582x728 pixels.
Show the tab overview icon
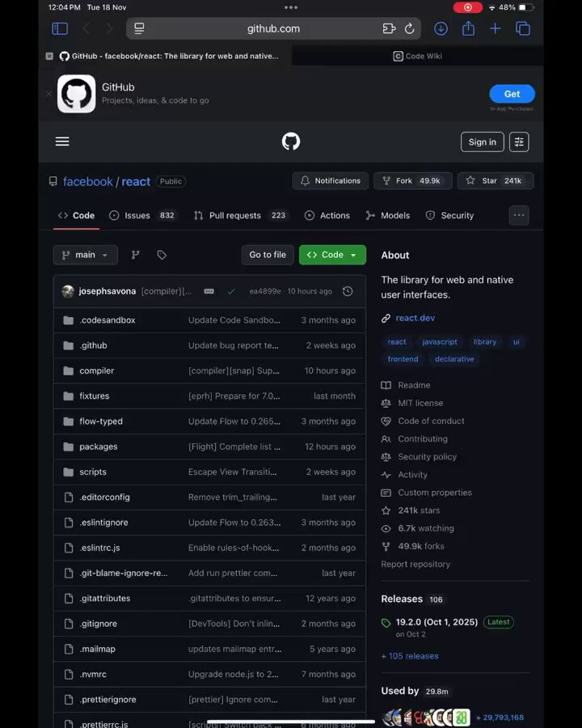click(x=523, y=29)
